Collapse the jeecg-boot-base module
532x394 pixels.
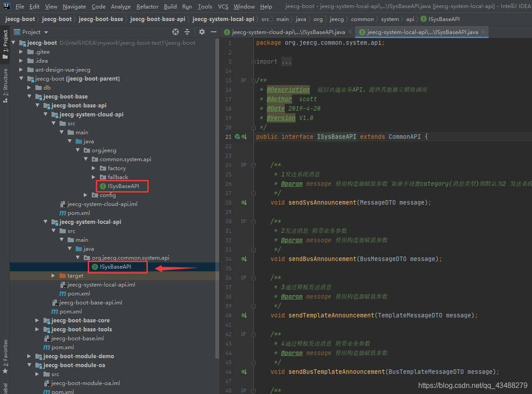point(29,96)
